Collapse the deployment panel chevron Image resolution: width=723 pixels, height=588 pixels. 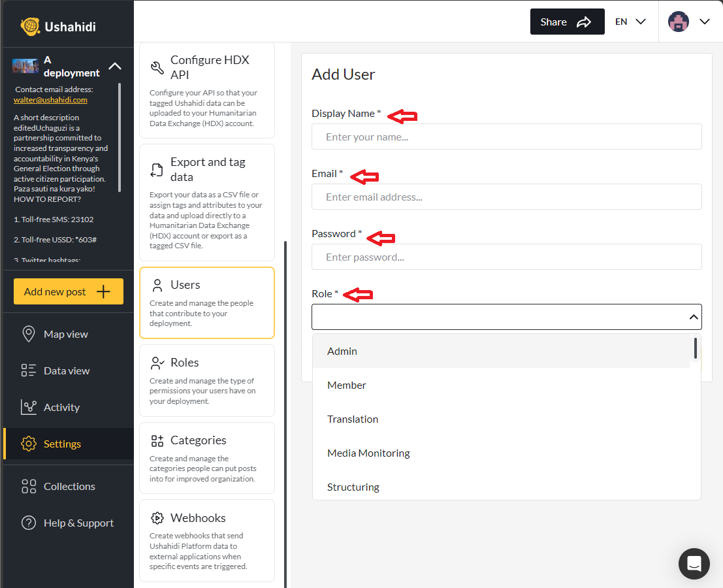pos(115,66)
